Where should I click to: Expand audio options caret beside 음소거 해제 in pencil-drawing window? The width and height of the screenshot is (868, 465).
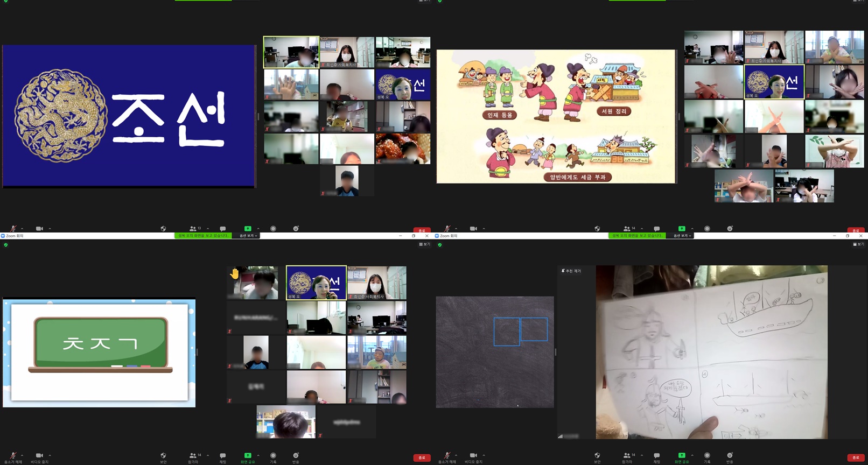click(x=456, y=455)
